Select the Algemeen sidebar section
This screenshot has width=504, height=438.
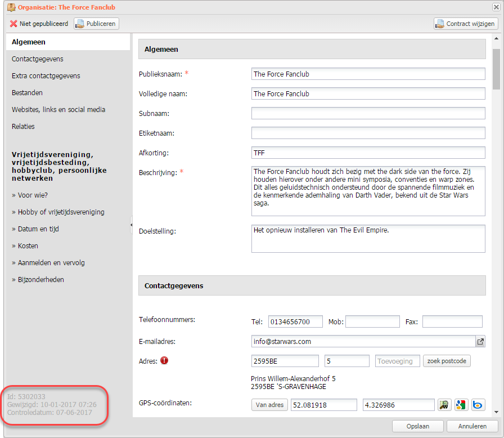68,42
